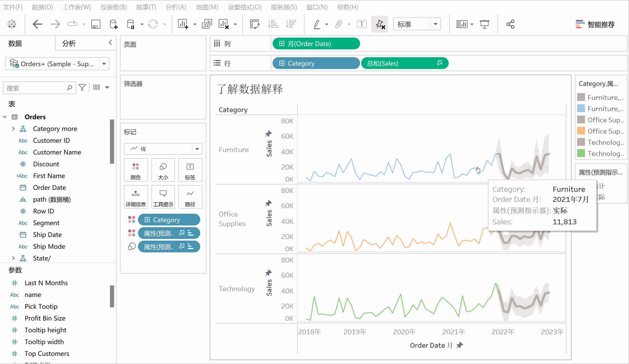This screenshot has height=364, width=629.
Task: Toggle the mark label (T) toolbar button
Action: coord(361,24)
